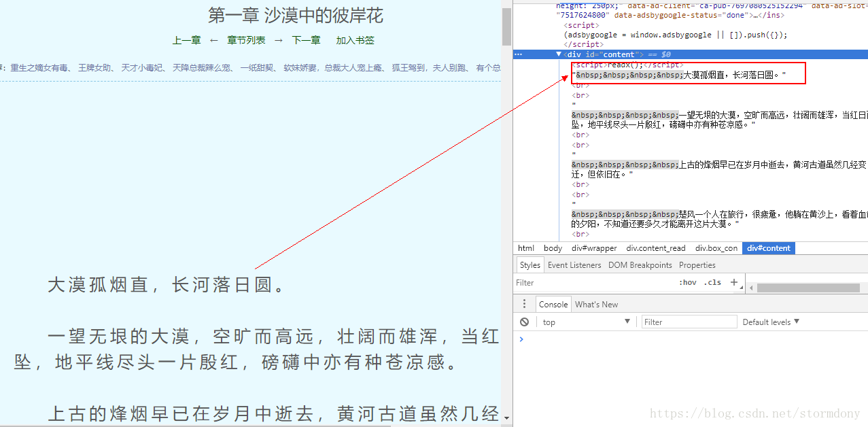Select div#wrapper in the breadcrumb bar
Screen dimensions: 868x427
click(594, 248)
